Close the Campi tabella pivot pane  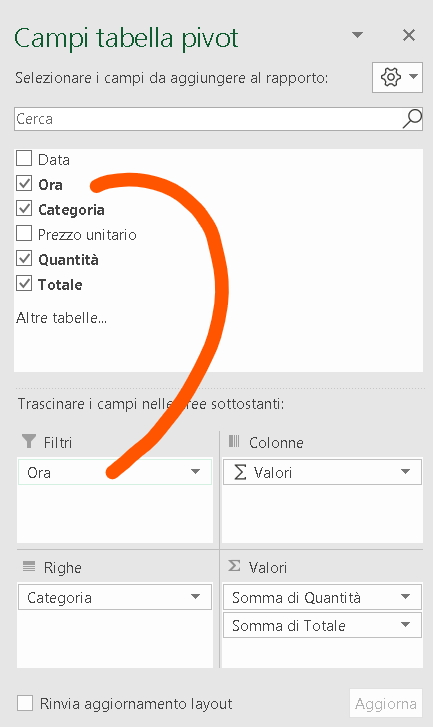(408, 35)
